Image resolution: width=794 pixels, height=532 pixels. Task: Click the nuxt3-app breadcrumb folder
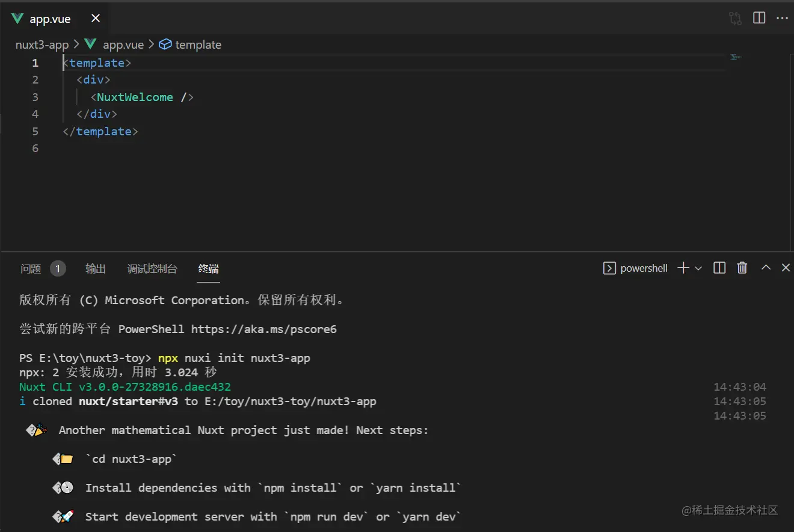(x=42, y=44)
